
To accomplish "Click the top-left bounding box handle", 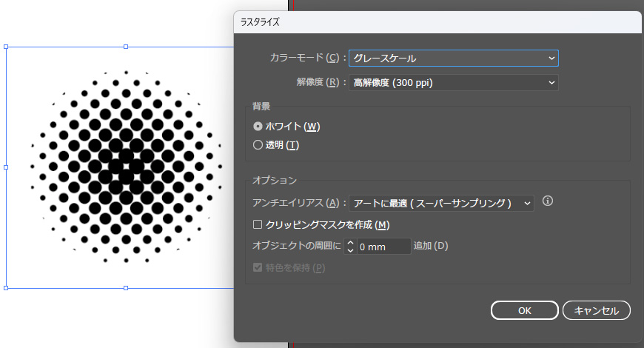I will [7, 47].
